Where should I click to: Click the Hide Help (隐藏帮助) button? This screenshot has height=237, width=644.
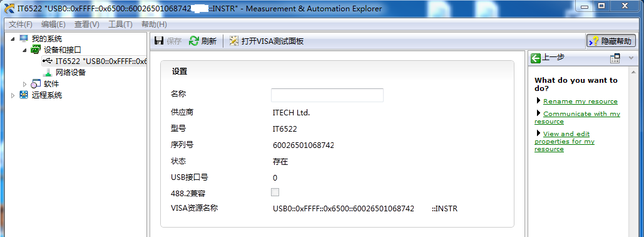[x=611, y=41]
